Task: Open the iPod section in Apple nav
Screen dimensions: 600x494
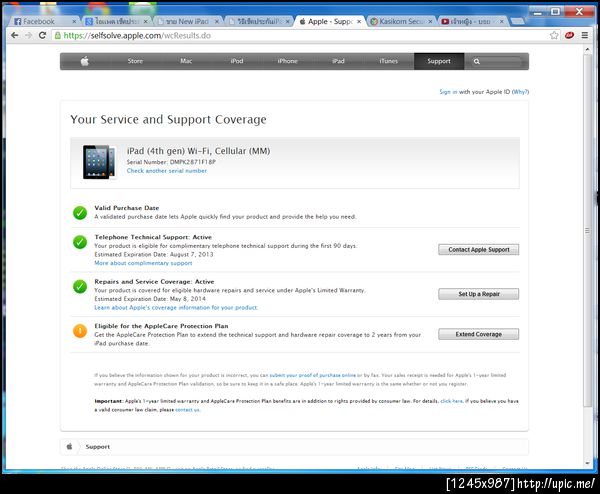Action: 236,61
